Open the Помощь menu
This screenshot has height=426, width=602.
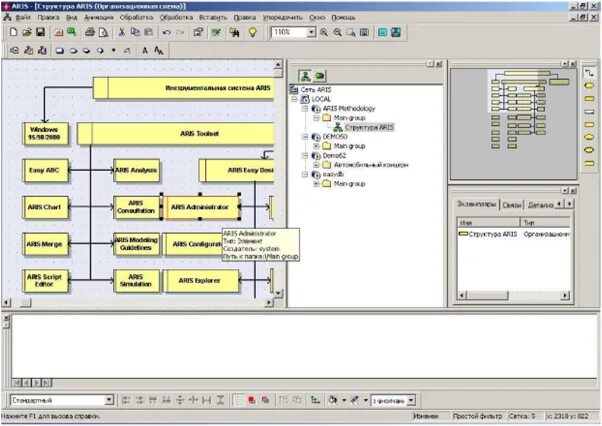(343, 18)
